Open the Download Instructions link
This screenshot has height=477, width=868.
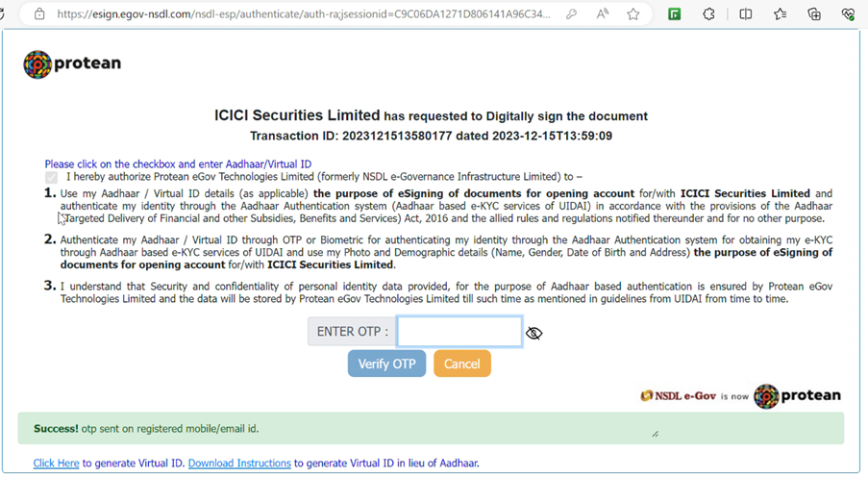[x=239, y=464]
